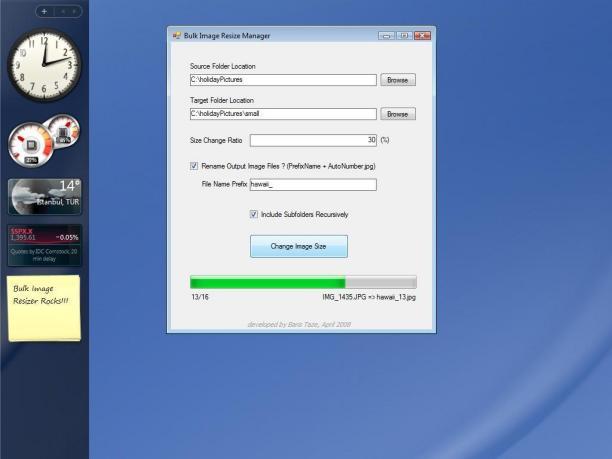Viewport: 612px width, 459px height.
Task: Click the File Name Prefix field
Action: pos(313,185)
